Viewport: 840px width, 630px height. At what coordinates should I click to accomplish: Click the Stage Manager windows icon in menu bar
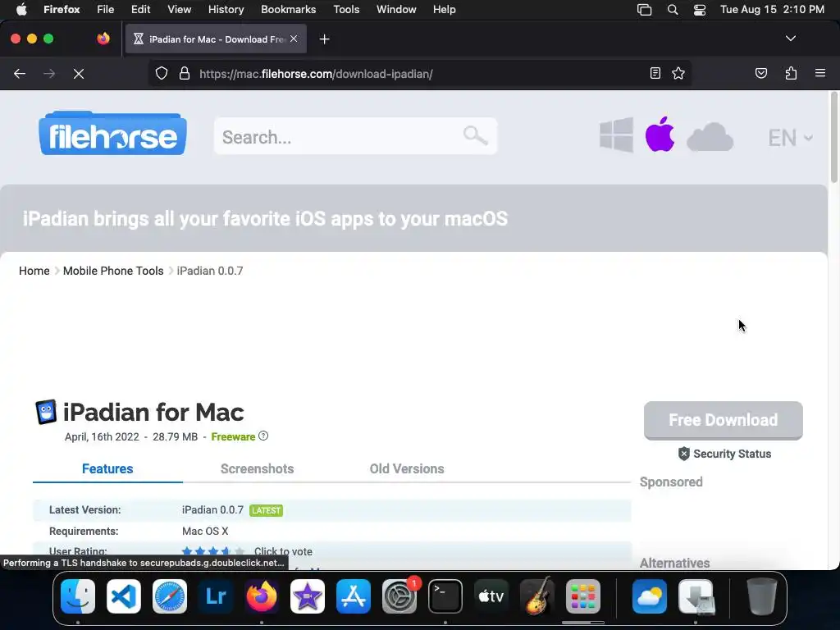645,10
